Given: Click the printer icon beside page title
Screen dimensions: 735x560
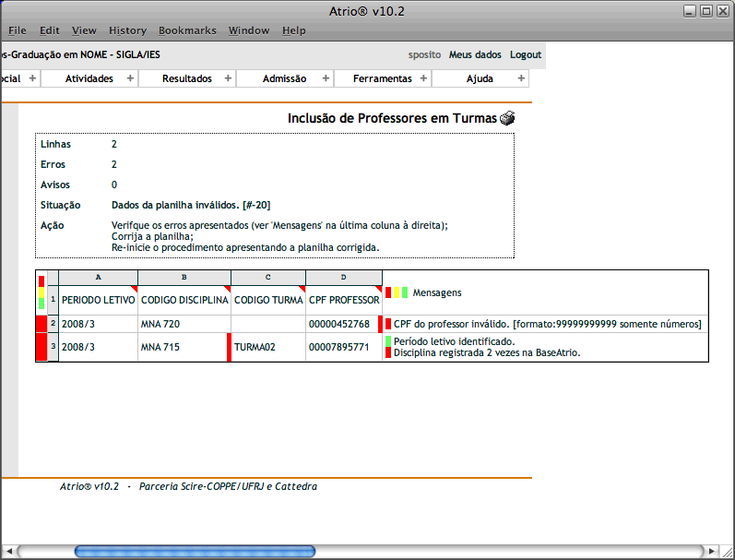Looking at the screenshot, I should tap(508, 118).
